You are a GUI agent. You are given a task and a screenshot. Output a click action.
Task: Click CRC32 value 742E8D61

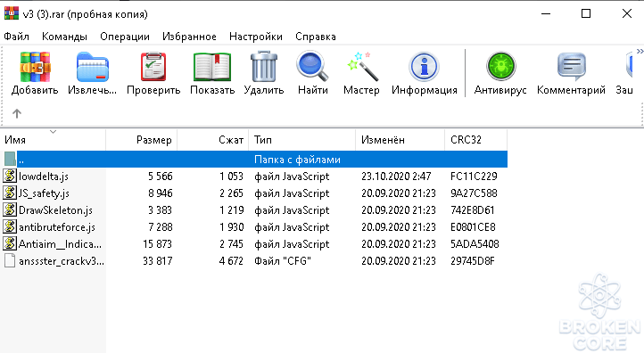(473, 210)
